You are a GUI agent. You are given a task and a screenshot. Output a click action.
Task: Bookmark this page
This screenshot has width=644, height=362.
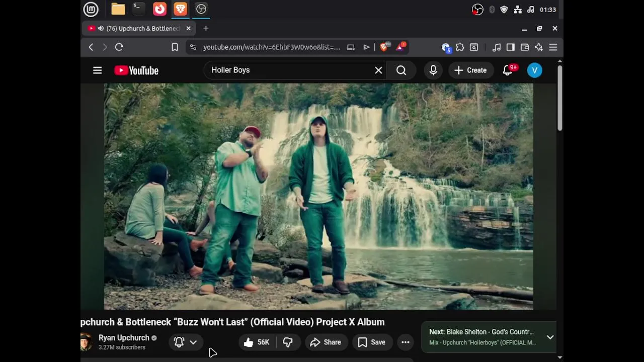click(x=175, y=47)
